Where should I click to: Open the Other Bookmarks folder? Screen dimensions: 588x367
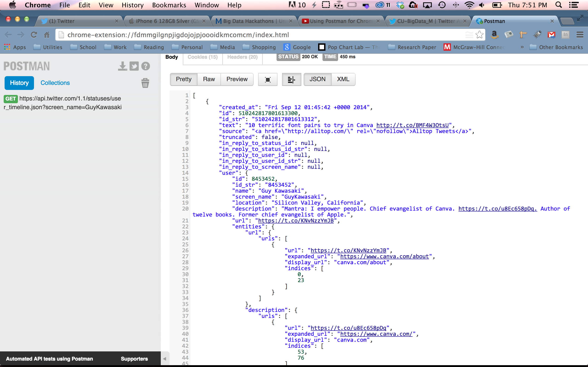pos(556,47)
